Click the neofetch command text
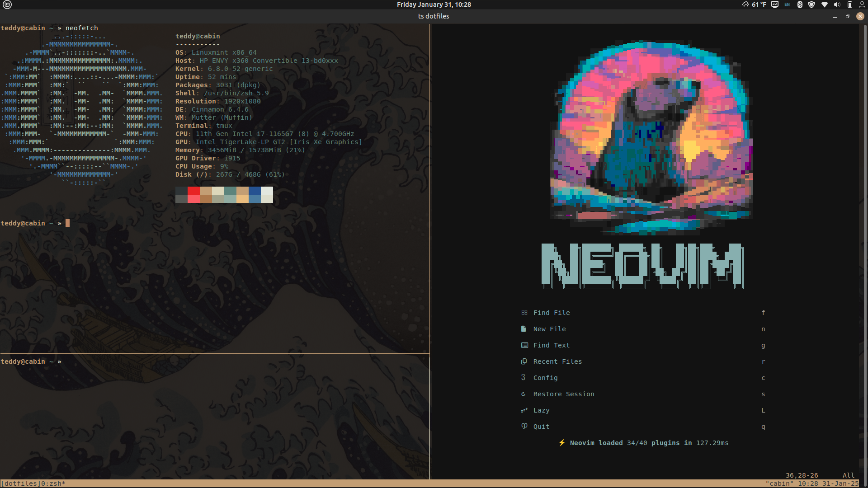The height and width of the screenshot is (488, 868). [82, 28]
